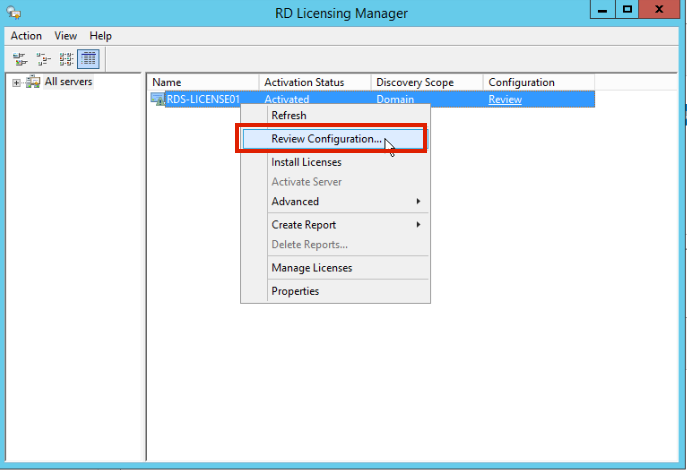Click the RDS-LICENSE01 server name

203,99
